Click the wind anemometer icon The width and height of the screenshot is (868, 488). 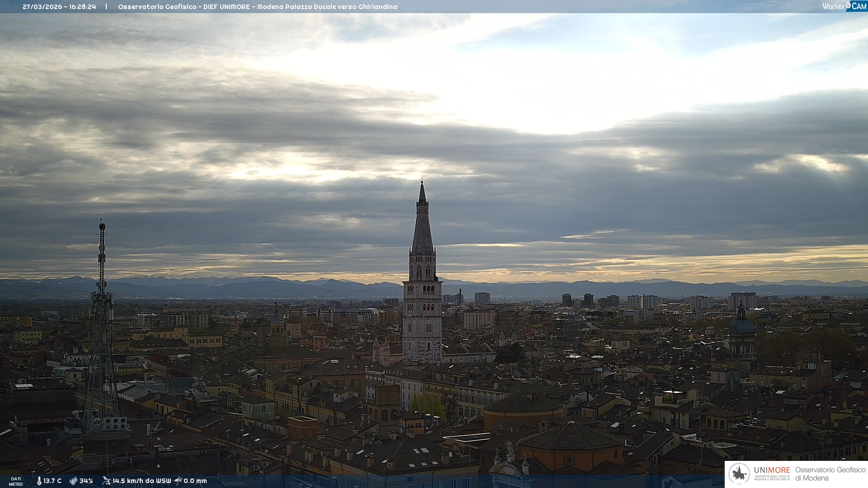click(106, 481)
